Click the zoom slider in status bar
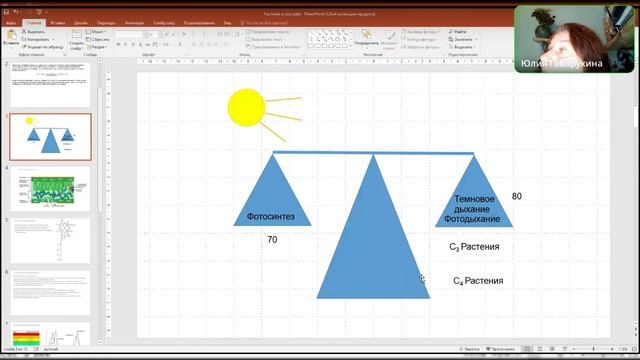 [x=593, y=349]
